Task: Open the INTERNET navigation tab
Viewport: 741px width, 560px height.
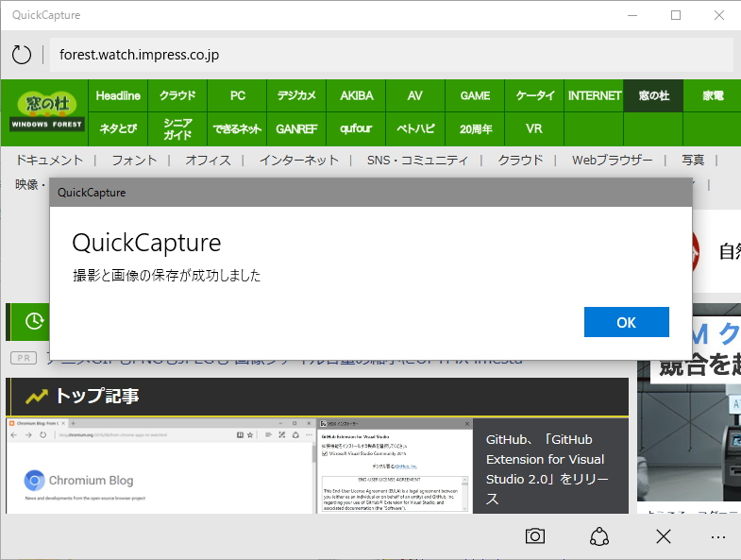Action: click(594, 95)
